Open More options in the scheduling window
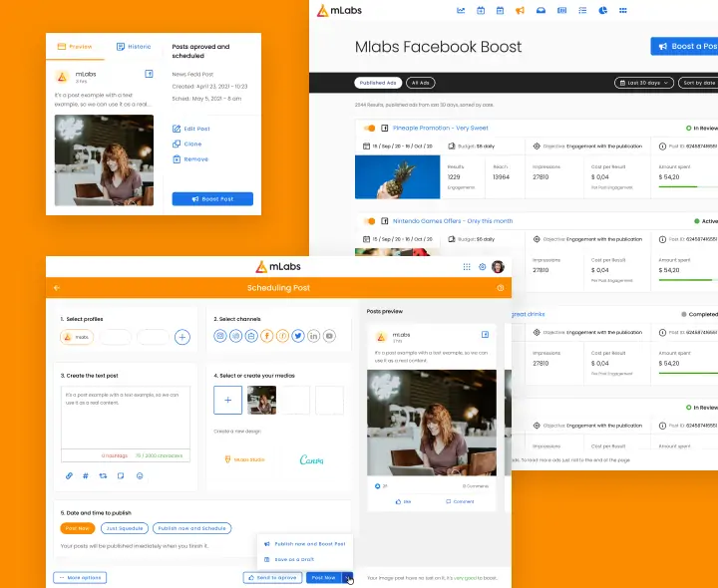This screenshot has width=718, height=588. click(x=80, y=577)
